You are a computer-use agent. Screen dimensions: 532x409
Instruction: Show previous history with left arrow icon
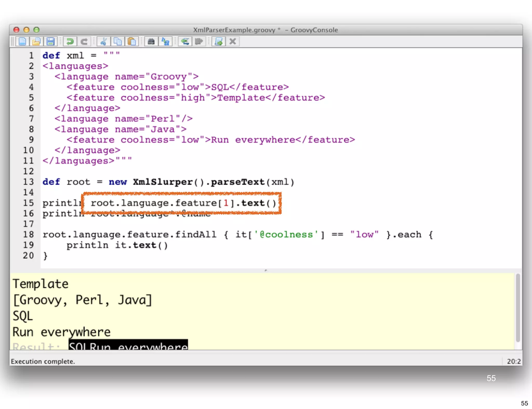click(x=185, y=42)
